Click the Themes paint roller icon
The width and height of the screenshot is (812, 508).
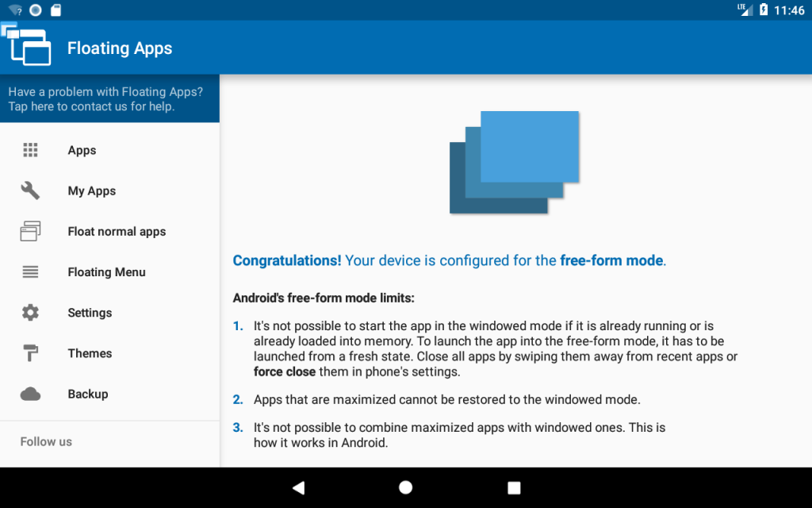coord(30,352)
